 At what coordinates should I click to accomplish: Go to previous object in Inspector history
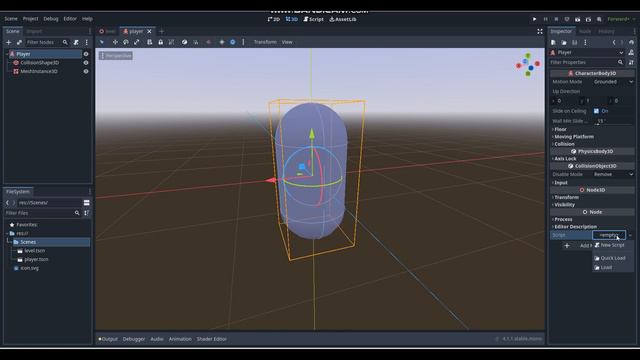[x=614, y=42]
